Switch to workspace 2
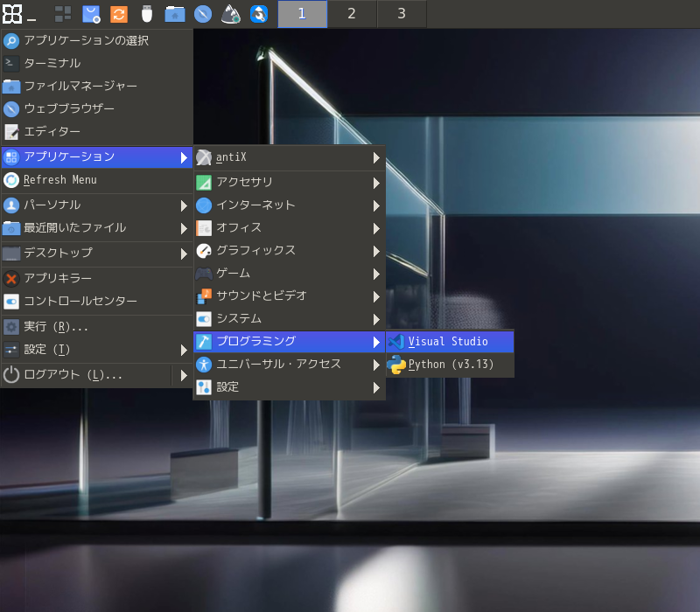 [352, 14]
